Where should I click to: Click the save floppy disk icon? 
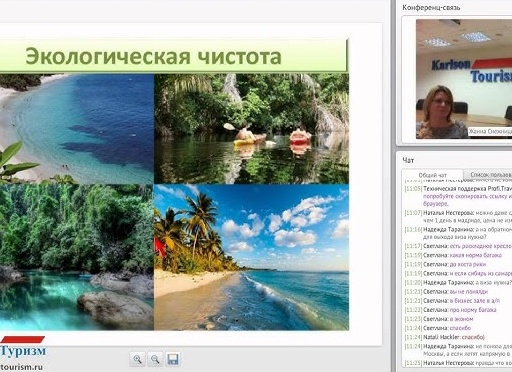pyautogui.click(x=173, y=359)
